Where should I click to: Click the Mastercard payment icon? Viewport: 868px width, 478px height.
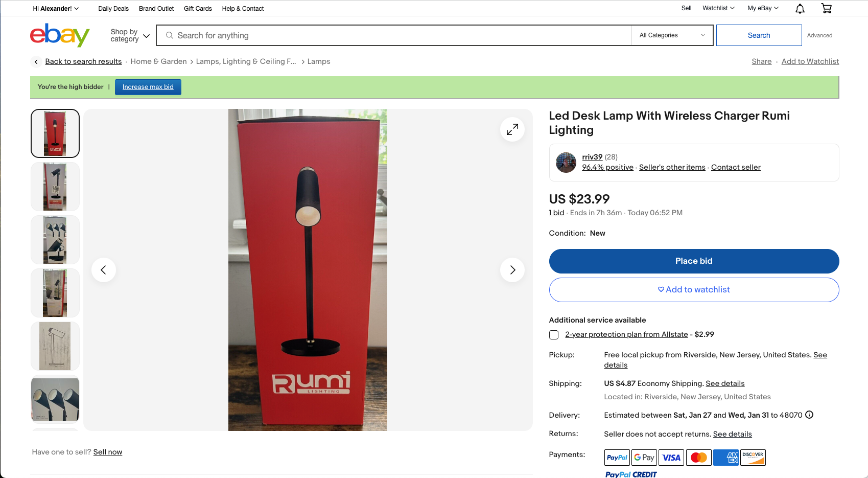[698, 458]
